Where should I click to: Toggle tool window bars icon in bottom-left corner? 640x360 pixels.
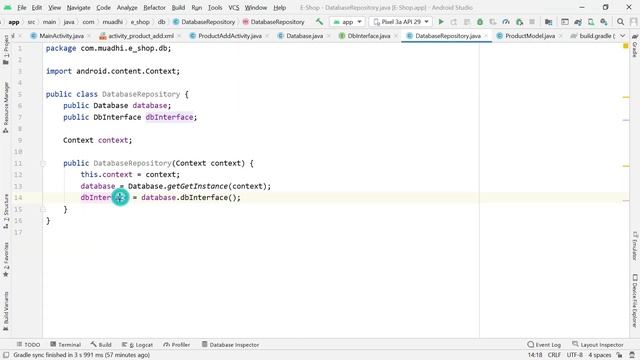click(x=6, y=355)
